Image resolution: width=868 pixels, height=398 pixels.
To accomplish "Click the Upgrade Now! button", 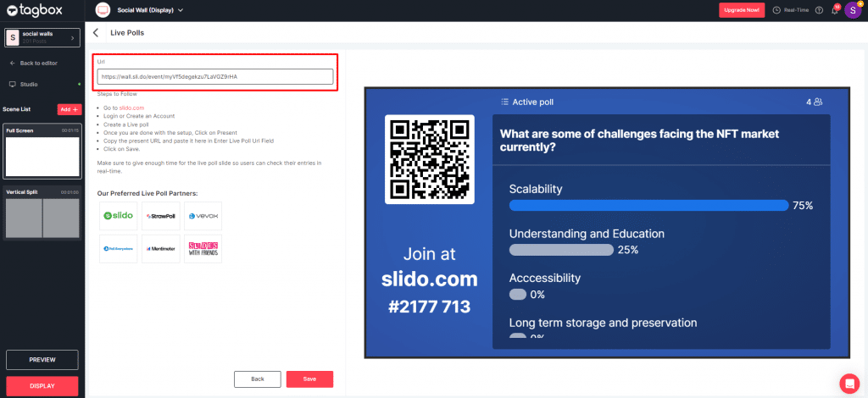I will point(742,10).
